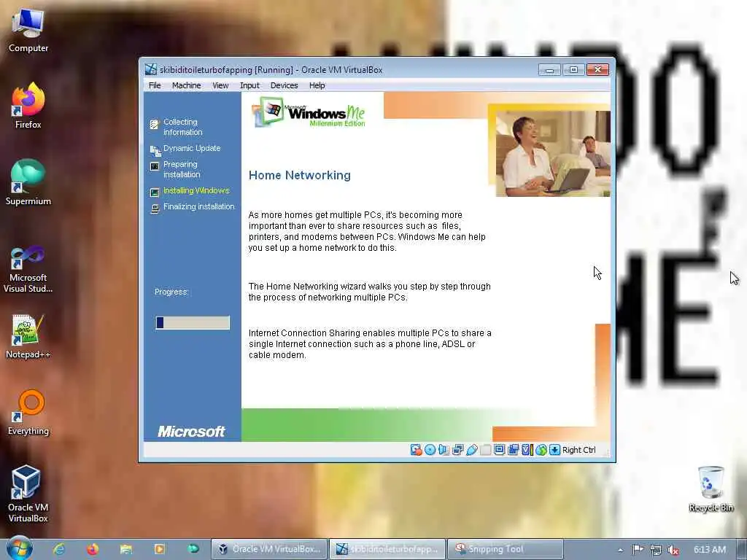Image resolution: width=747 pixels, height=560 pixels.
Task: Click the network adapters status icon
Action: [457, 449]
